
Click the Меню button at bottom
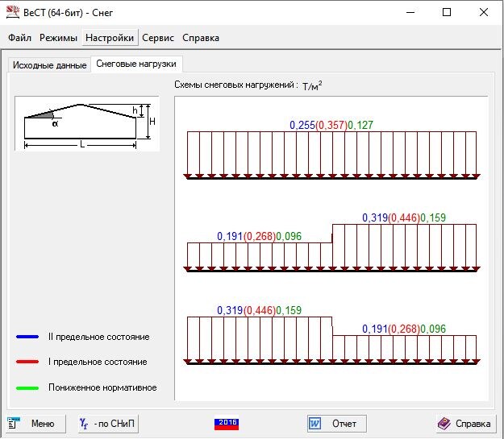point(36,424)
